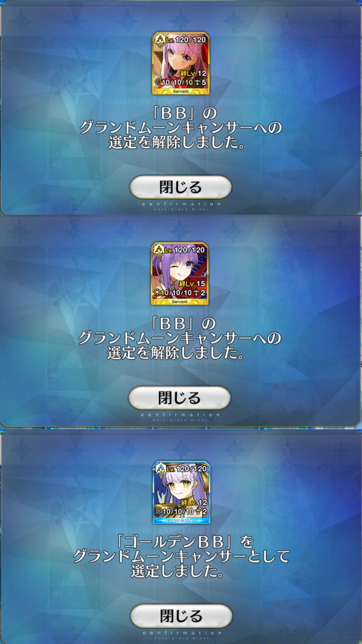This screenshot has width=362, height=644.
Task: Click gold 'Servant' banner on first BB card
Action: [181, 91]
